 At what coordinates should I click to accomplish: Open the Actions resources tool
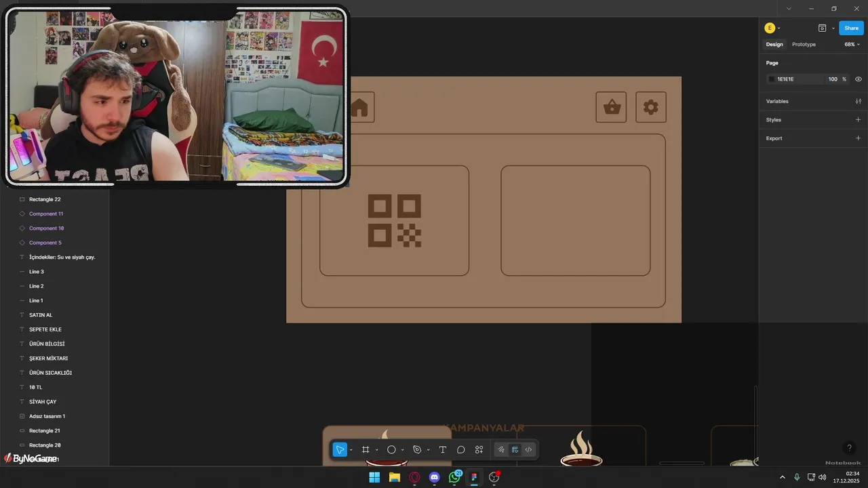click(479, 449)
